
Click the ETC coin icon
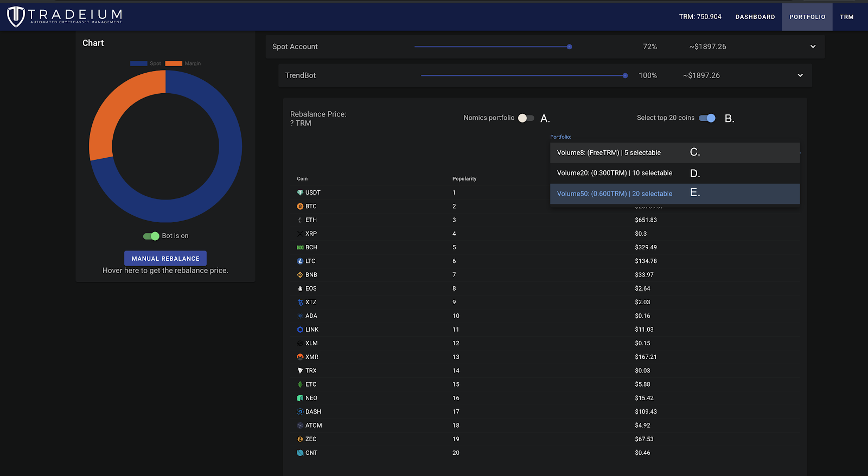tap(300, 384)
